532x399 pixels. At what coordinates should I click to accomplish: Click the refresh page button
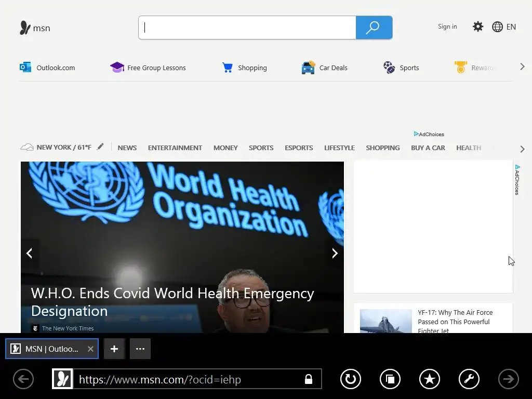(x=351, y=379)
